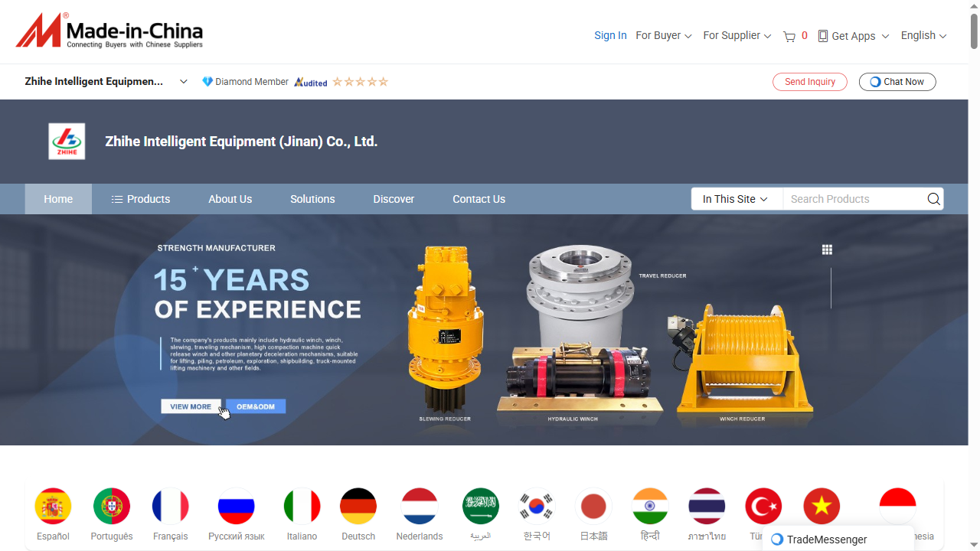Click the Audited supplier badge

311,82
